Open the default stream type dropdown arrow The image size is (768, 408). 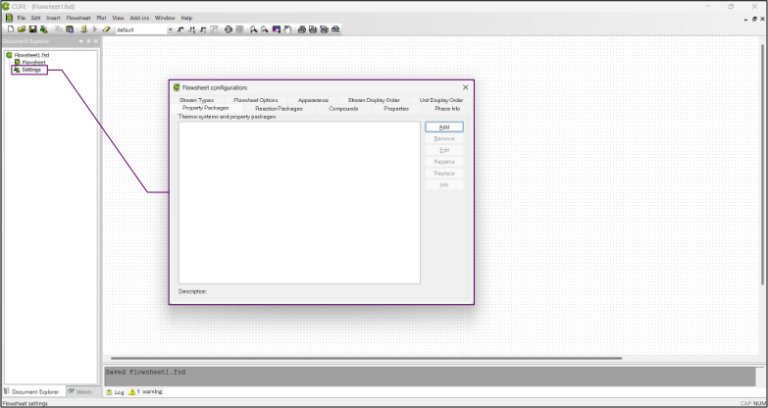tap(170, 30)
